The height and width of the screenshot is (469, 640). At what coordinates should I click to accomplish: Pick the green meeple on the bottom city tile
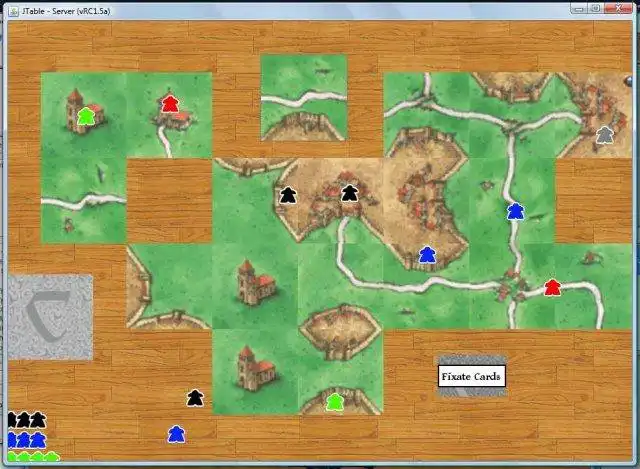335,402
